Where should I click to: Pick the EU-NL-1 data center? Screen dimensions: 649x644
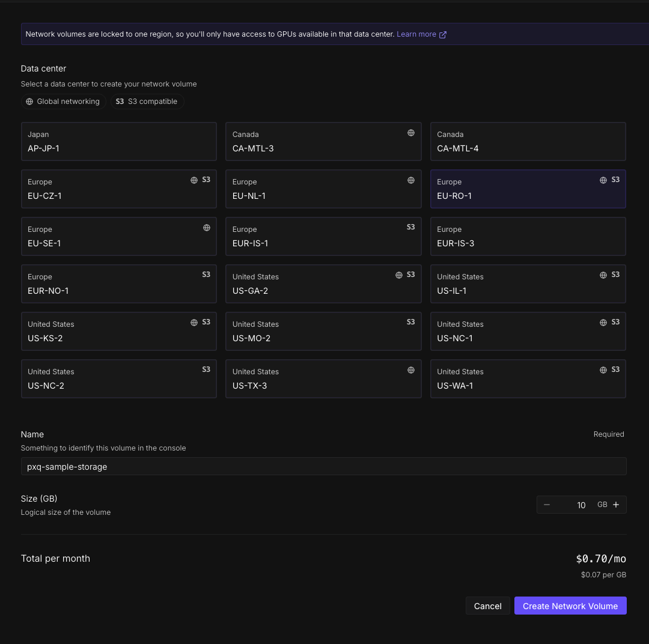323,189
